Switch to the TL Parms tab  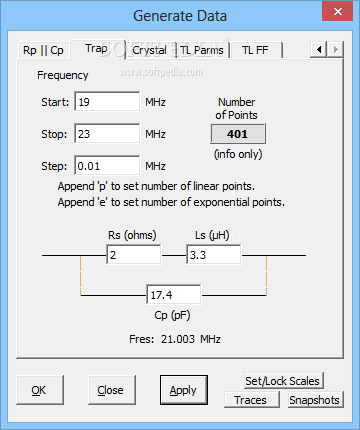coord(202,51)
